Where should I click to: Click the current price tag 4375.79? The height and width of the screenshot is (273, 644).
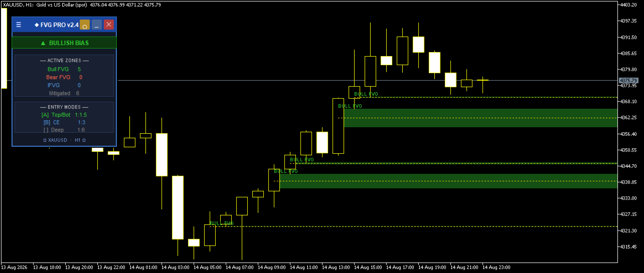pyautogui.click(x=628, y=80)
